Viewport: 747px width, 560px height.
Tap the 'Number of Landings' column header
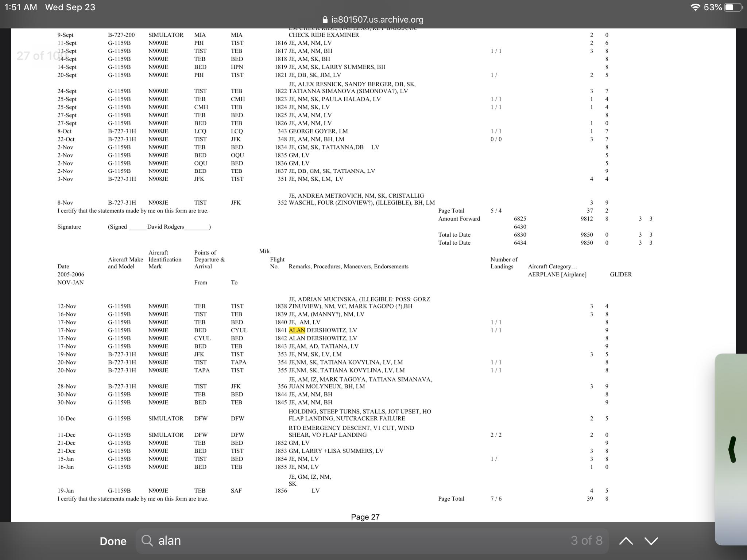504,263
